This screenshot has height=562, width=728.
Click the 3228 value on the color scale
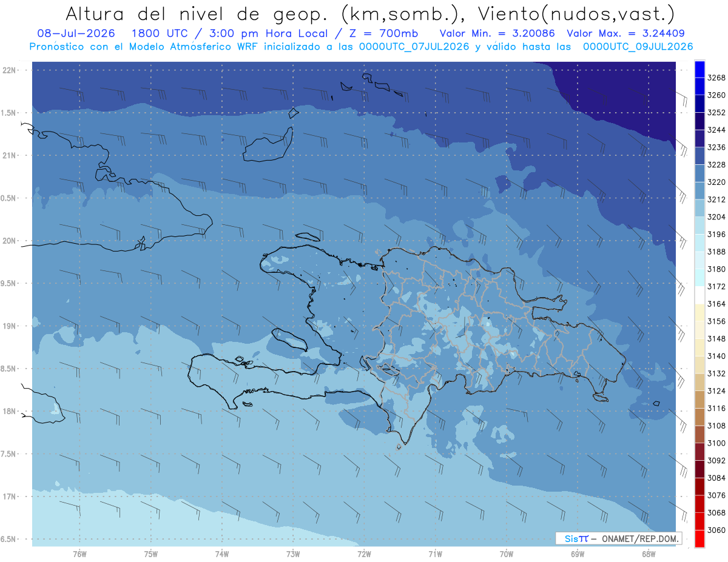716,165
